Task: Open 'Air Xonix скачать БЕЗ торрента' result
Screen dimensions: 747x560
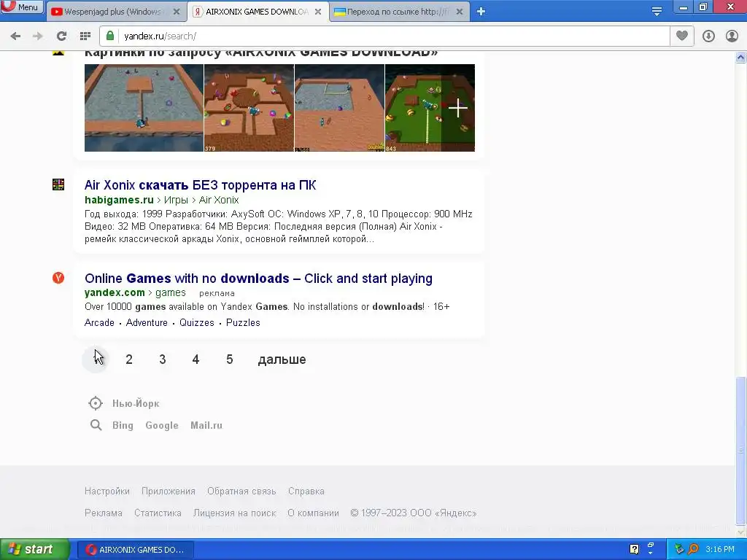Action: point(200,184)
